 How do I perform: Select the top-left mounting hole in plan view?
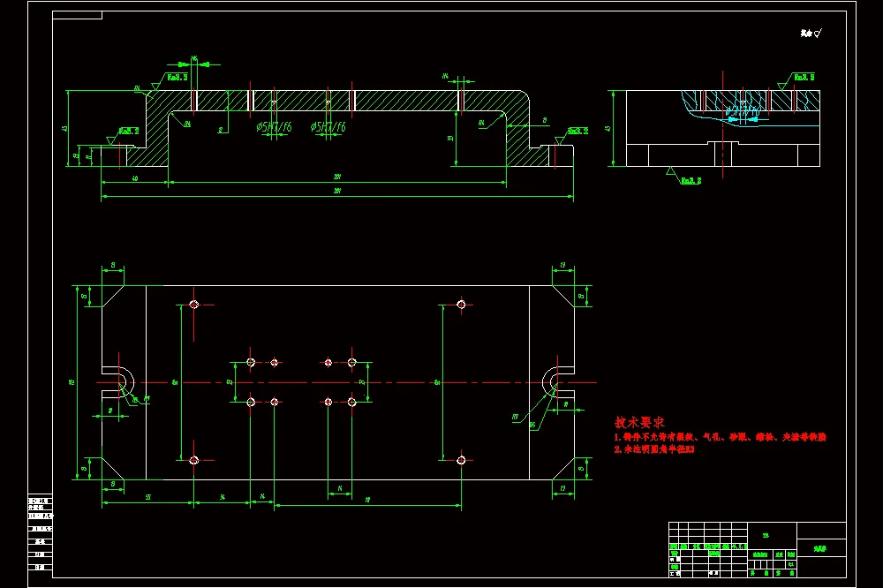[x=193, y=305]
